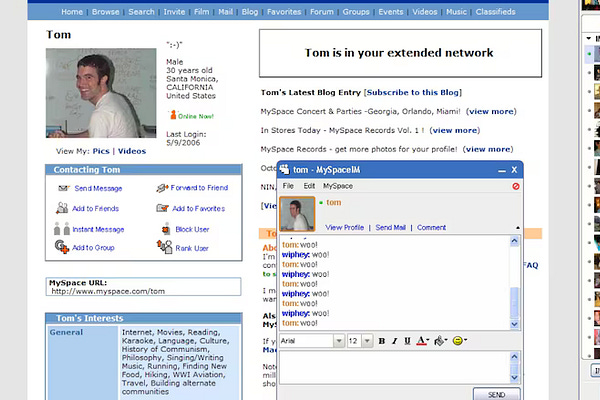Open Music in the navigation bar
Screen dimensions: 600x400
click(x=456, y=12)
